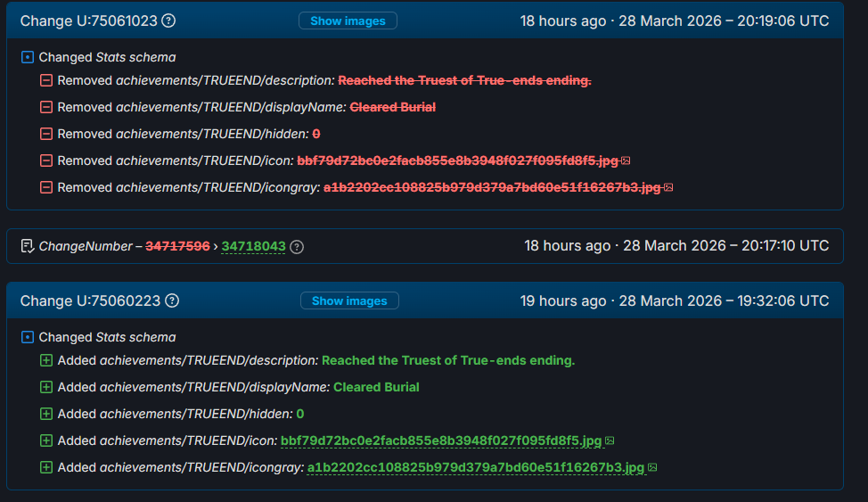Click minus icon for removed TRUEEND/icongray
Screen dimensions: 868x502
point(46,187)
